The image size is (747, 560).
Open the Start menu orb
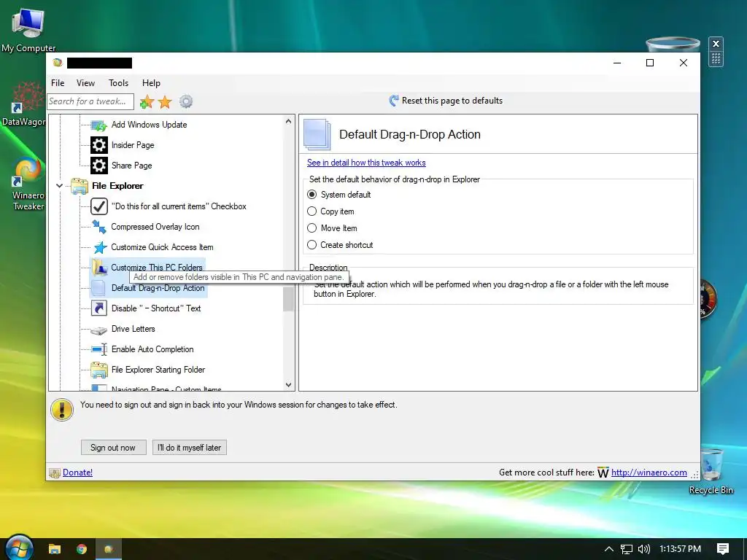pyautogui.click(x=19, y=548)
